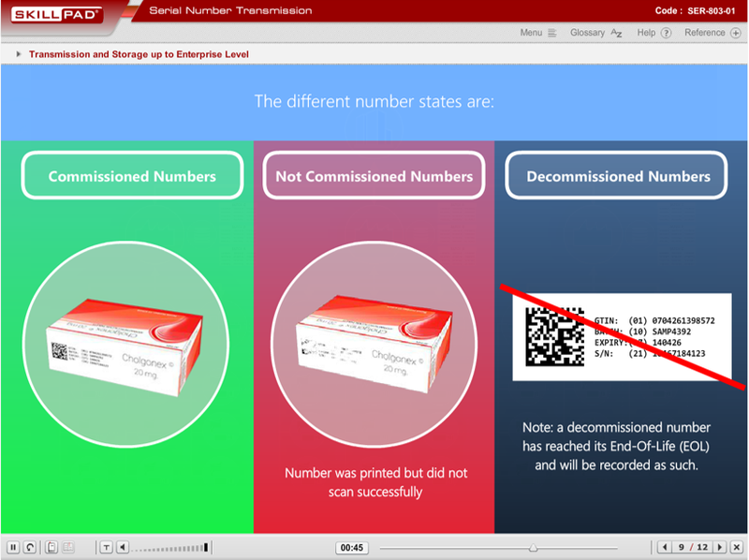749x560 pixels.
Task: Click the Serial Number Transmission title
Action: coord(230,10)
